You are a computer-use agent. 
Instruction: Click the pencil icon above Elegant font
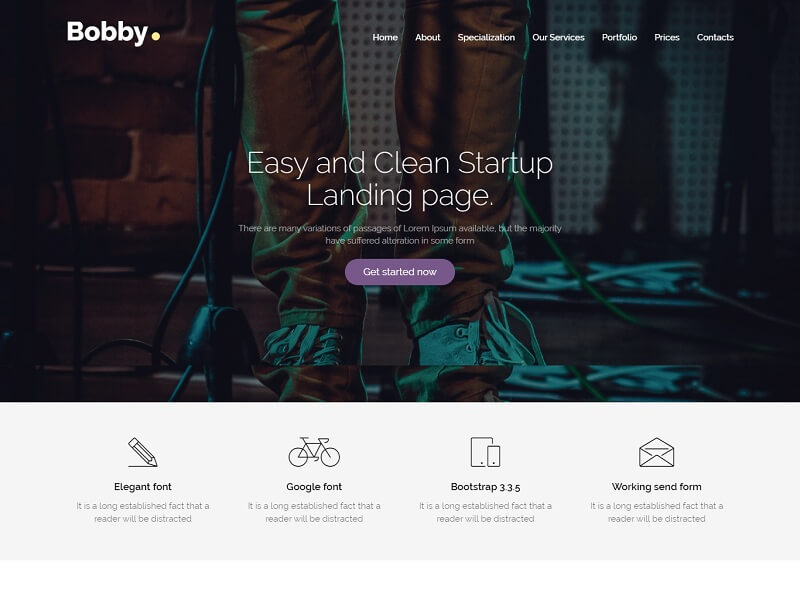pyautogui.click(x=143, y=452)
